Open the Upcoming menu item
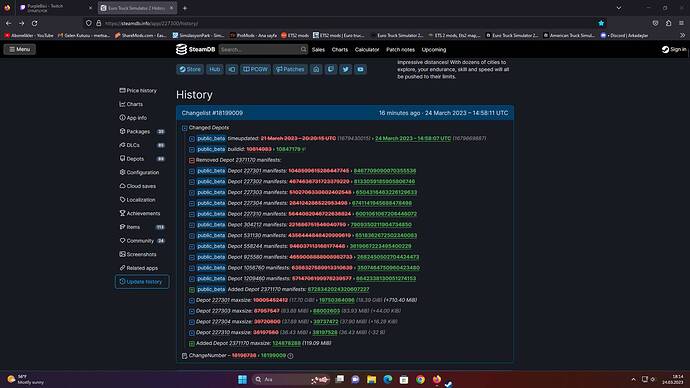Image resolution: width=690 pixels, height=388 pixels. 434,50
